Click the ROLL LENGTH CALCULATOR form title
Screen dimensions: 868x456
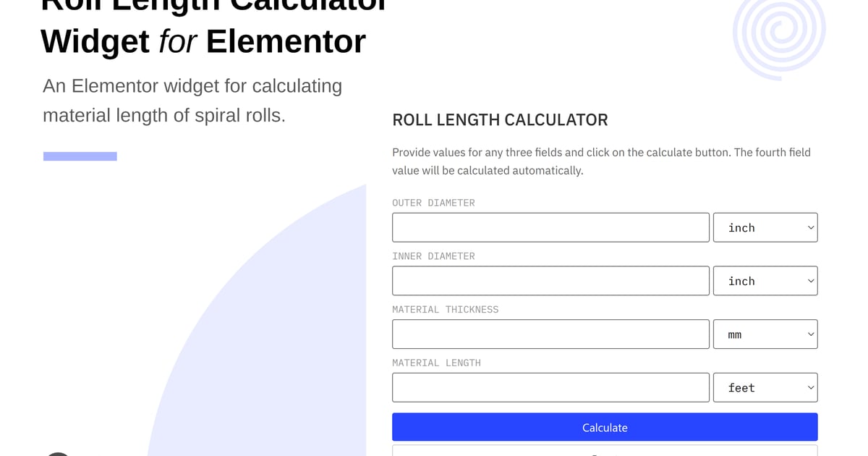[500, 120]
